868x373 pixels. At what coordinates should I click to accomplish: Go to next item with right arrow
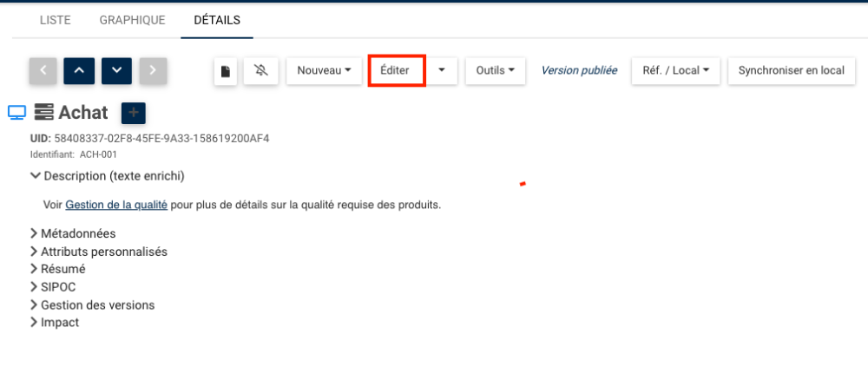(x=154, y=71)
